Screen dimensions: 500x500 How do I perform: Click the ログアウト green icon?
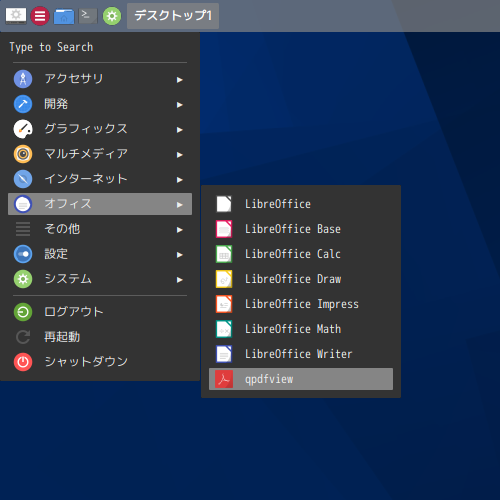tap(23, 312)
